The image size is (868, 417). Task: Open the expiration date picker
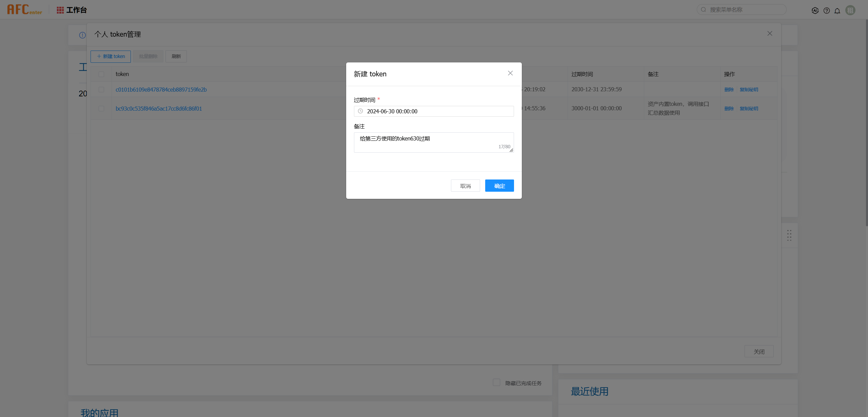pos(434,111)
